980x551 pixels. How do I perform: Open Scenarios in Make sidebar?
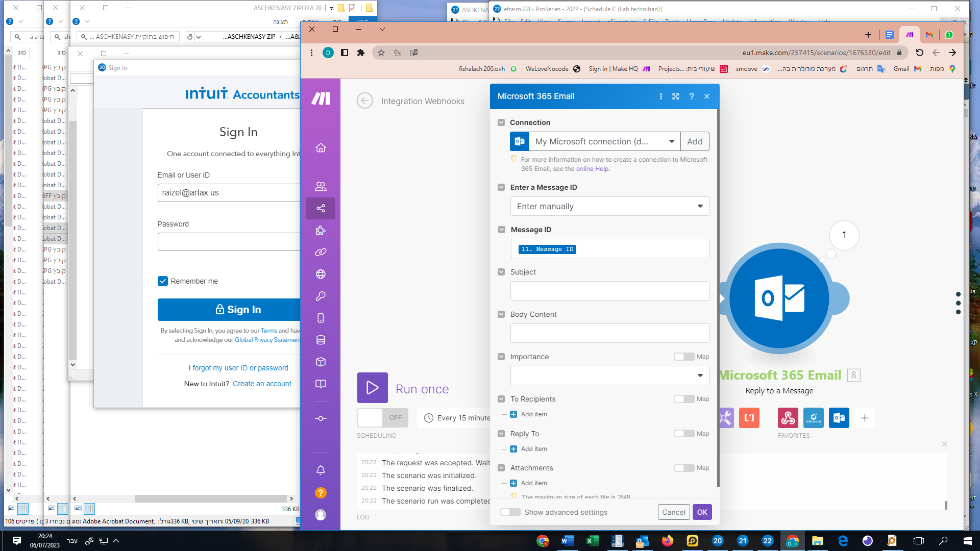click(x=321, y=208)
